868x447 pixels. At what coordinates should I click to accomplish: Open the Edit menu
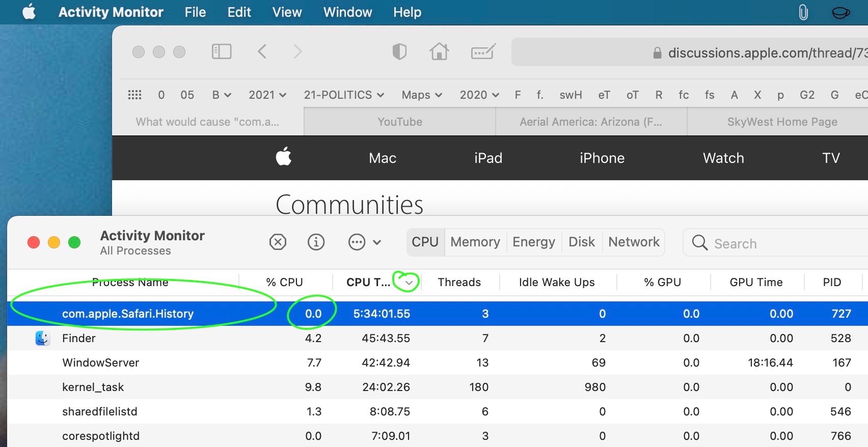click(239, 12)
